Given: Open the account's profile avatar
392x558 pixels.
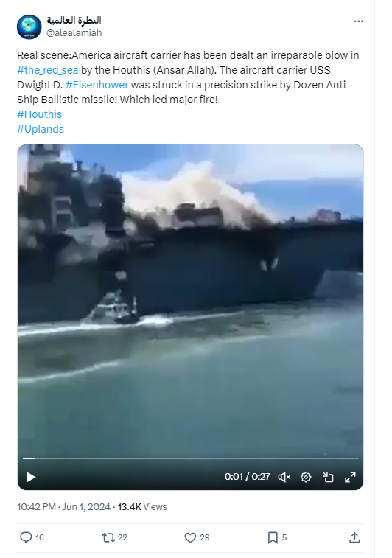Looking at the screenshot, I should click(x=29, y=27).
